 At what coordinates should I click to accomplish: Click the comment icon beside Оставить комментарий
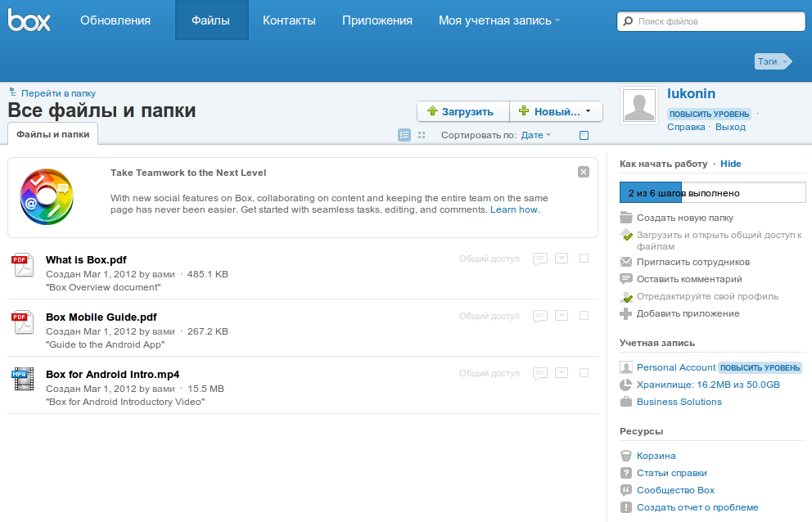click(x=626, y=279)
